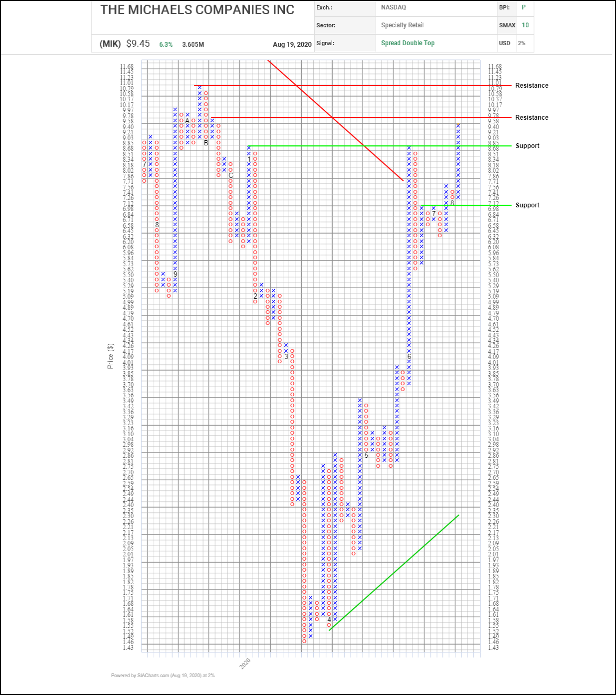This screenshot has height=695, width=616.
Task: Click the 3.605M volume figure
Action: point(193,45)
